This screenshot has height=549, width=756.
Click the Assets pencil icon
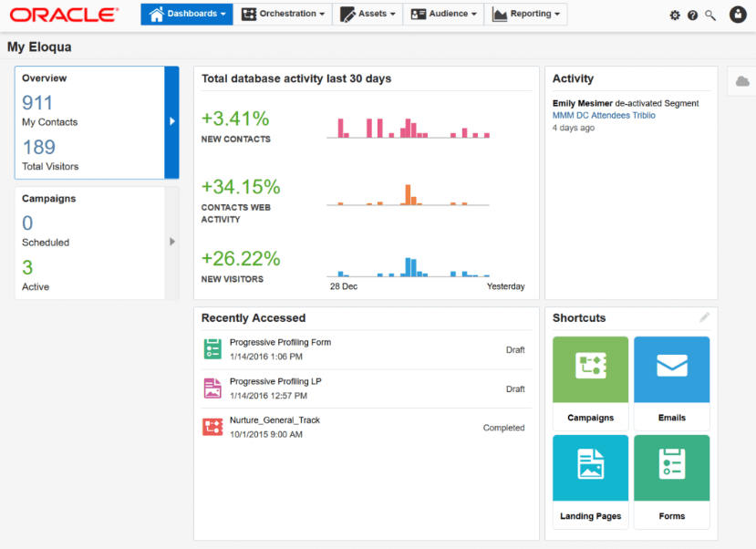(x=347, y=15)
